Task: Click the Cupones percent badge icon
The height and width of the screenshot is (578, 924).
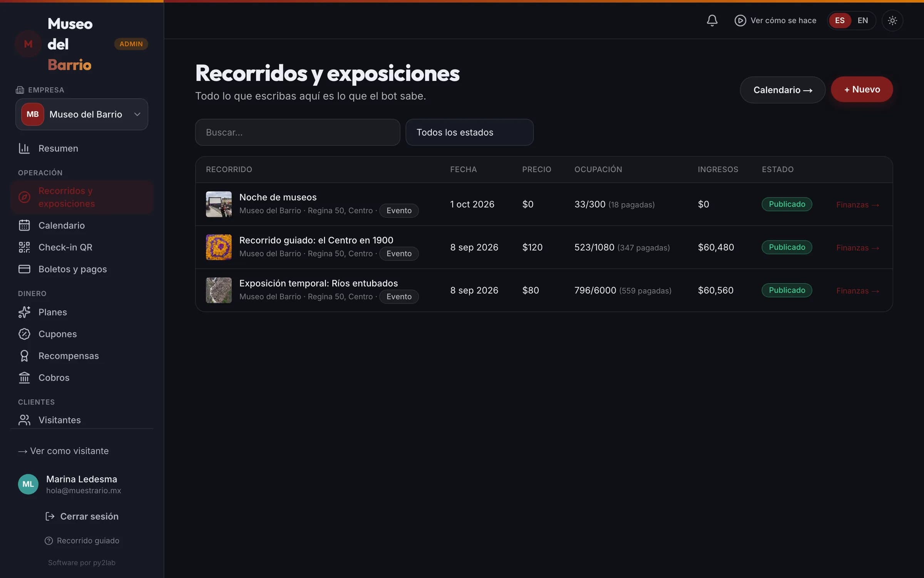Action: pyautogui.click(x=24, y=334)
